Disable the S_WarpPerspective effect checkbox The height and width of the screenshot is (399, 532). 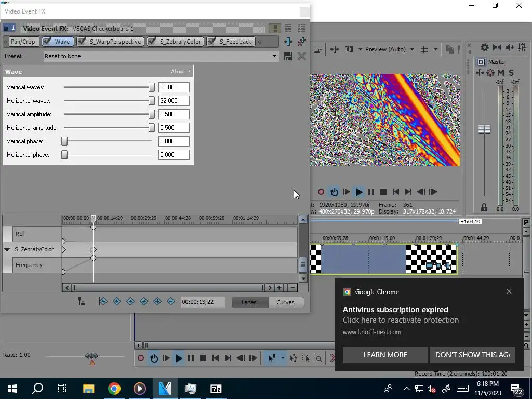pyautogui.click(x=82, y=42)
